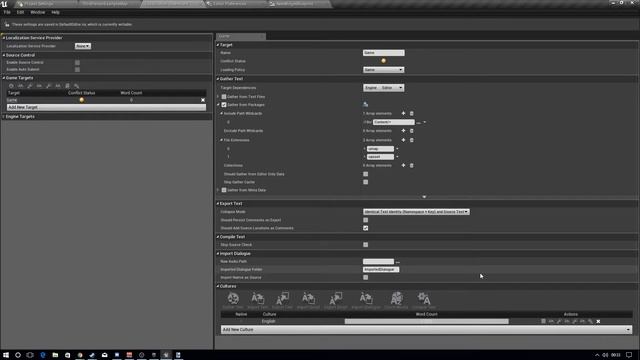The width and height of the screenshot is (640, 360).
Task: Add element to Exclude Path Wildcards array
Action: pyautogui.click(x=403, y=131)
